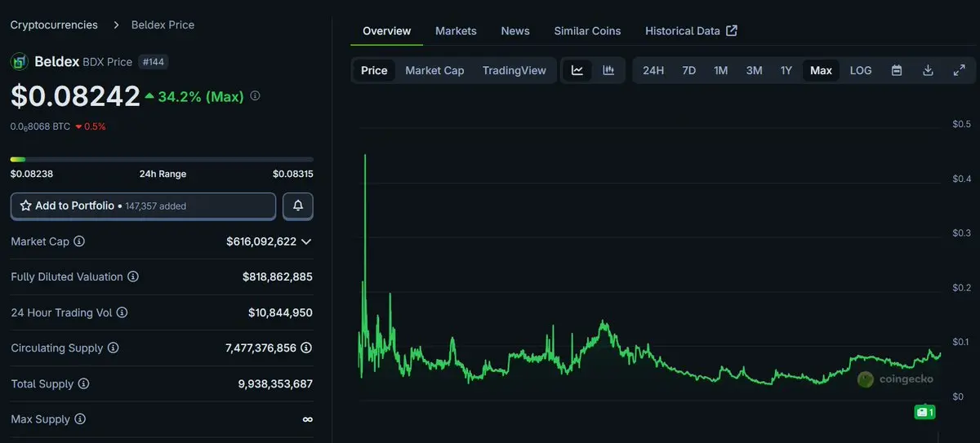Click the bell price alert button
The image size is (980, 443).
click(x=298, y=206)
